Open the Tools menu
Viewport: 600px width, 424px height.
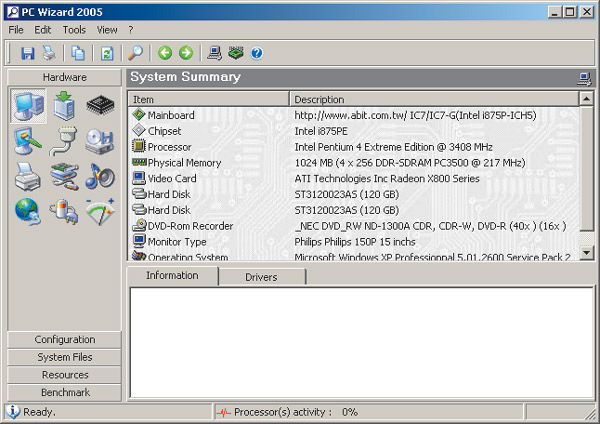point(74,30)
